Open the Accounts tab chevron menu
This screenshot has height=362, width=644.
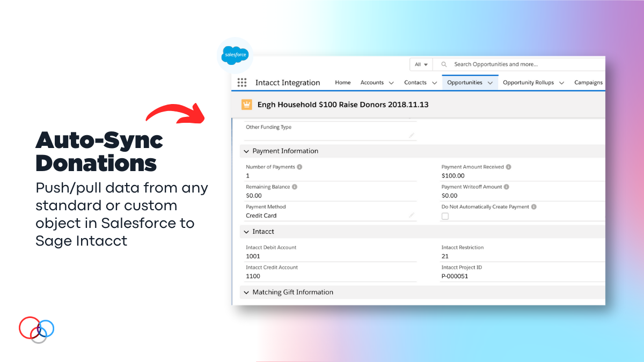[x=391, y=83]
